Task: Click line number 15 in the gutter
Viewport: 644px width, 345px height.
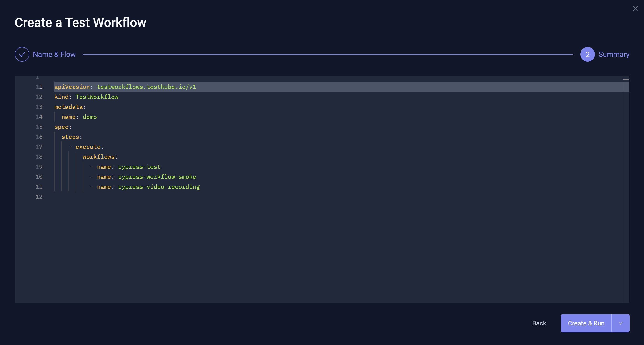Action: (x=39, y=127)
